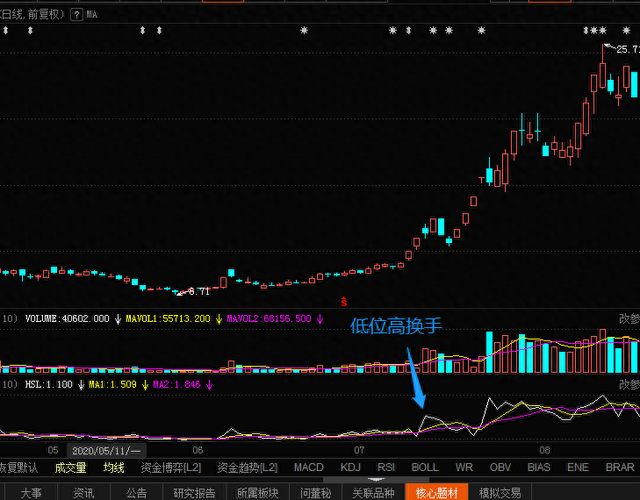The image size is (640, 500).
Task: Click the white arrow after HSL value
Action: tap(80, 384)
